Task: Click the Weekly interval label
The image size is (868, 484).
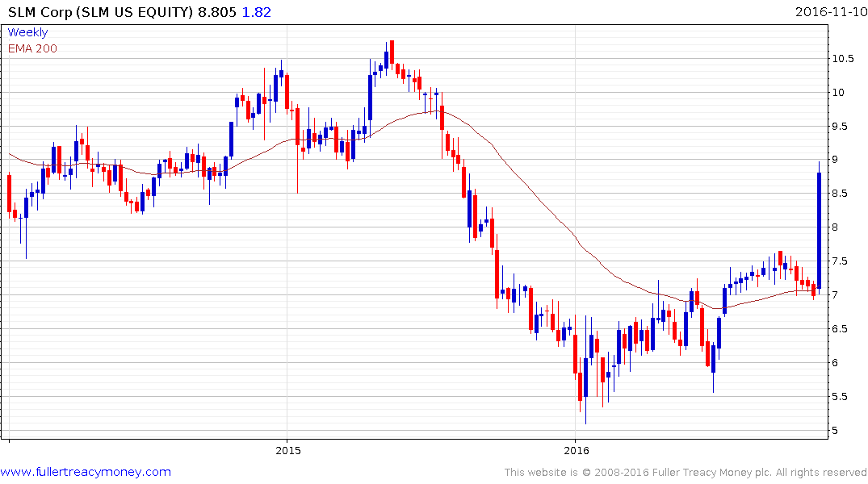Action: [x=27, y=32]
